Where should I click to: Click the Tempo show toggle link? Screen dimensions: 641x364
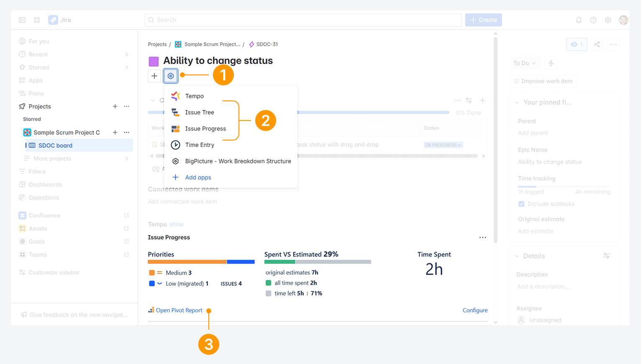(177, 224)
